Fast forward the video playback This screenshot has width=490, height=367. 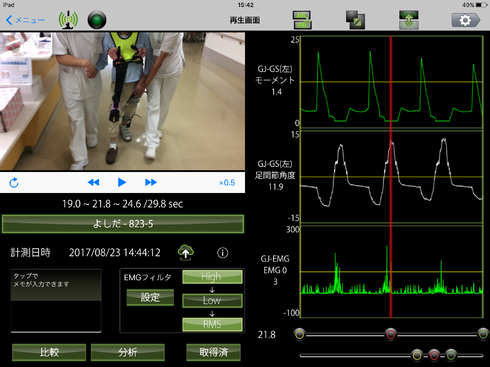tap(151, 182)
